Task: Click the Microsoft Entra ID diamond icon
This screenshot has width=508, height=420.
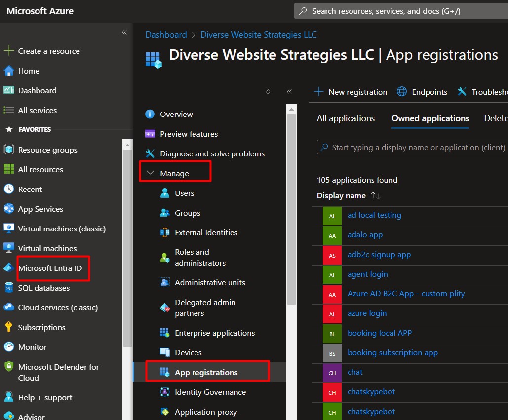Action: click(x=9, y=268)
